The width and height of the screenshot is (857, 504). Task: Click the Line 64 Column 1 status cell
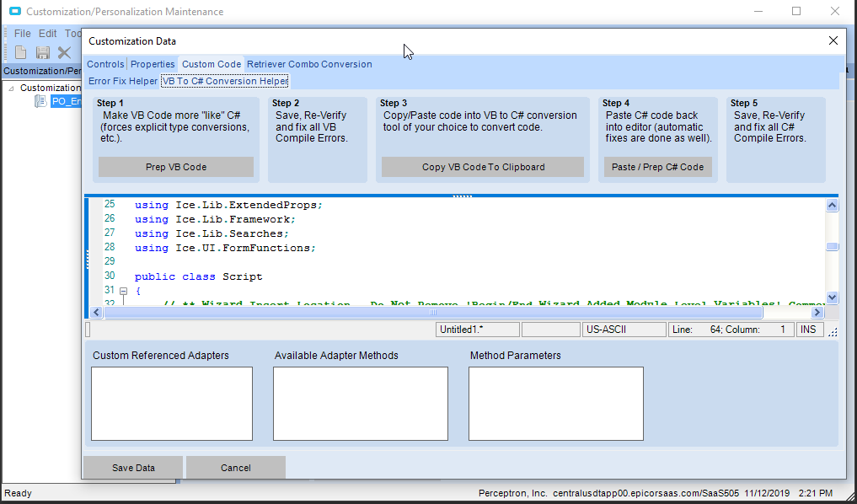click(731, 330)
